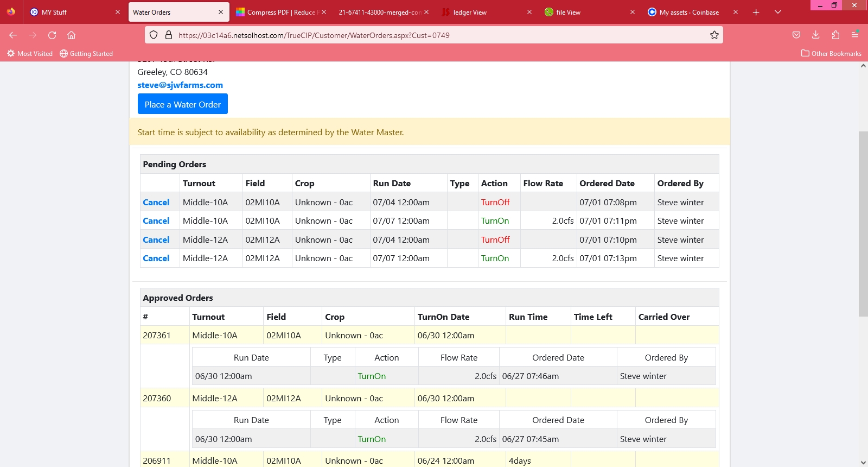Close the Compress PDF tab
The width and height of the screenshot is (868, 467).
324,12
